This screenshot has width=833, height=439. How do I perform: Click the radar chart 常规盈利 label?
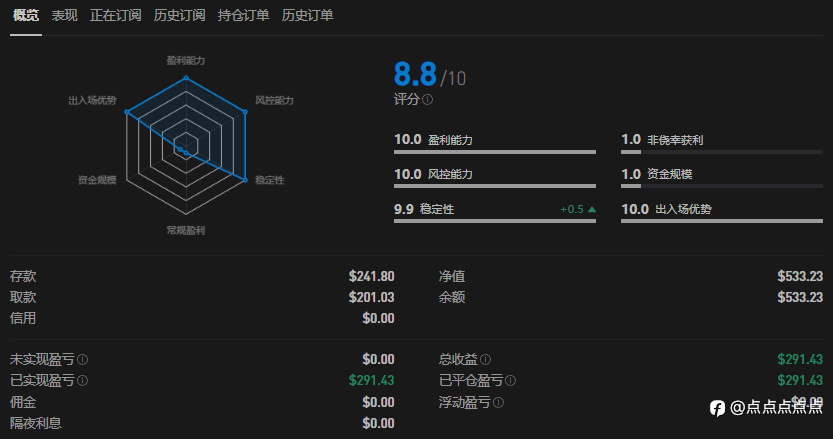[x=185, y=230]
